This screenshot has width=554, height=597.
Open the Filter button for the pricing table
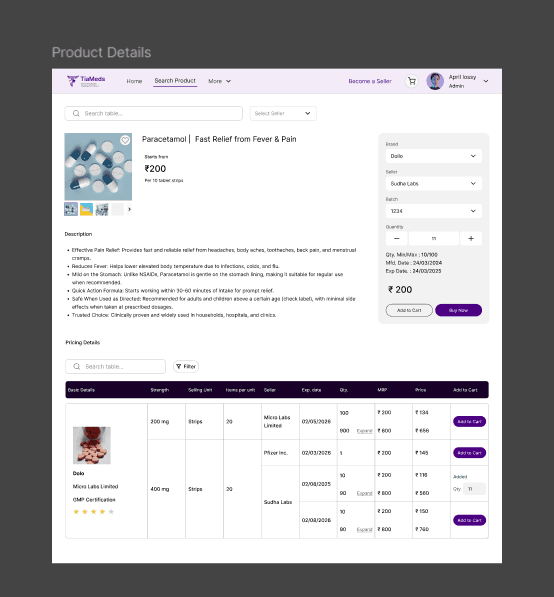tap(186, 366)
